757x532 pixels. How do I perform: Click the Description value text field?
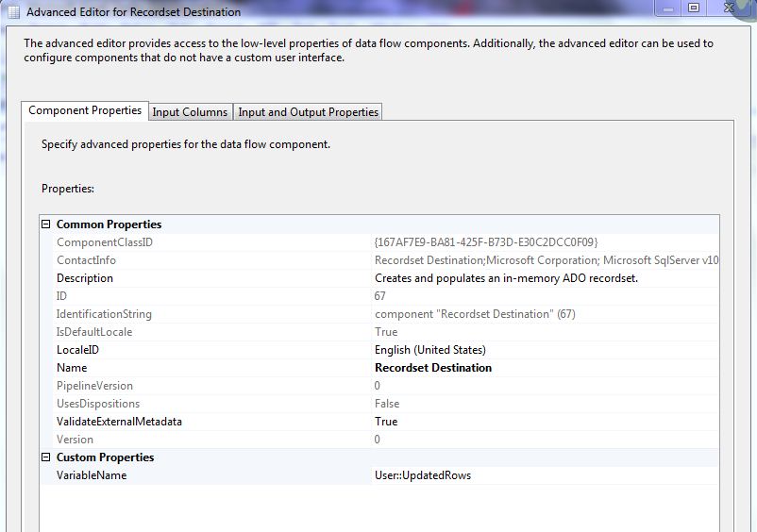(x=506, y=278)
